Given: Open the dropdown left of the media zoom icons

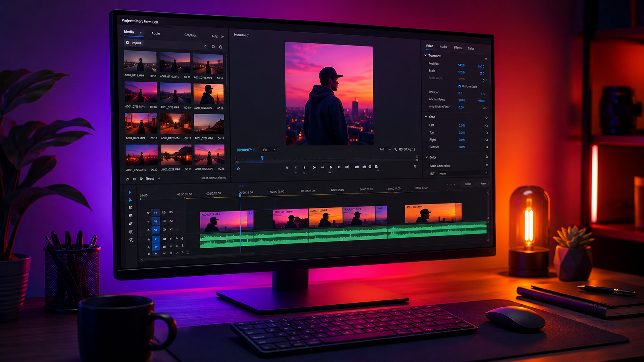Looking at the screenshot, I should [205, 46].
